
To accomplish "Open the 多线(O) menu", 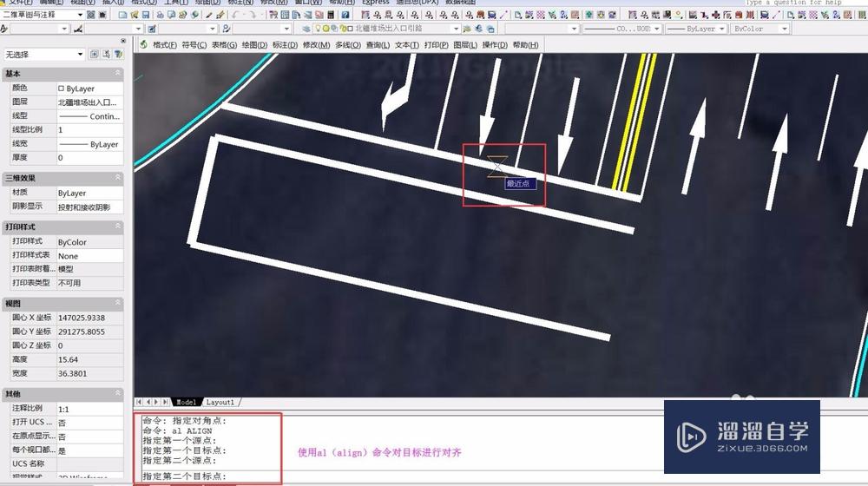I will click(348, 45).
